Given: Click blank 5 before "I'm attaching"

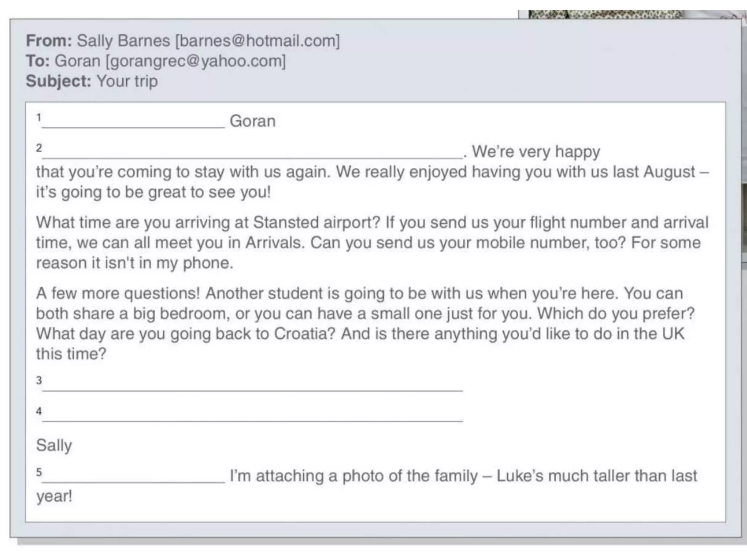Looking at the screenshot, I should tap(133, 478).
